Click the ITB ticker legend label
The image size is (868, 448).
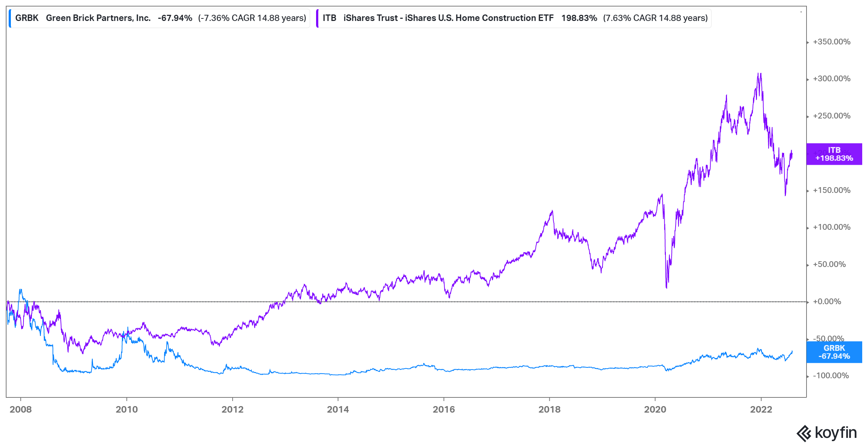[x=329, y=18]
